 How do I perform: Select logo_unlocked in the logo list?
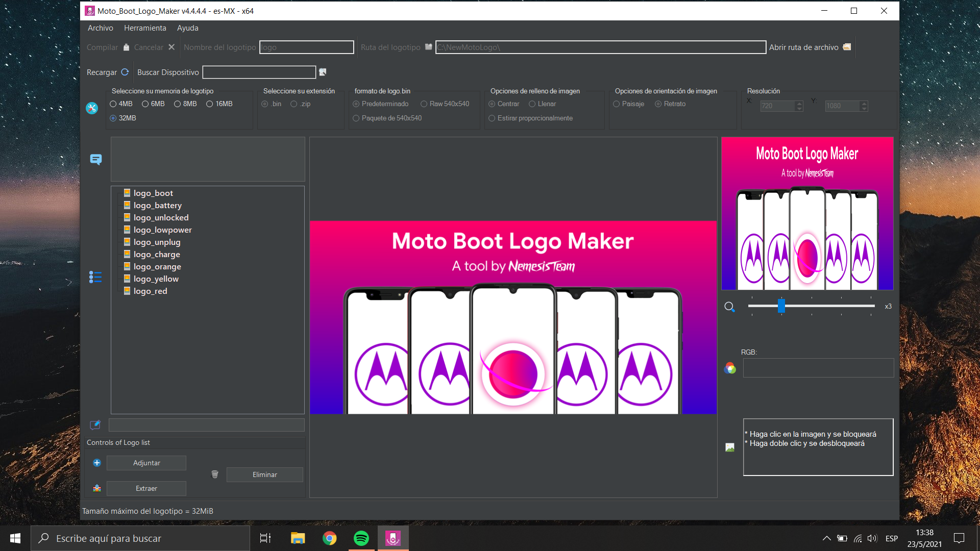pyautogui.click(x=161, y=218)
